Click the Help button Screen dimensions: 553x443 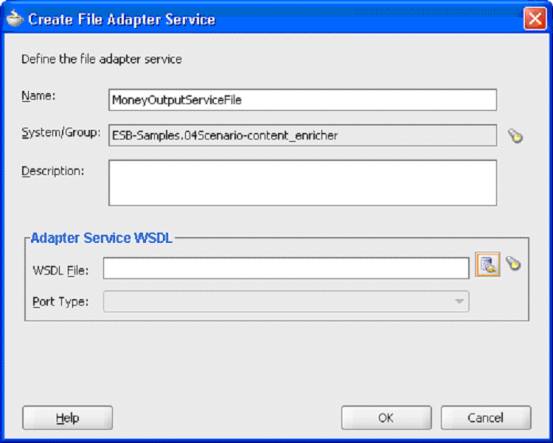coord(67,418)
